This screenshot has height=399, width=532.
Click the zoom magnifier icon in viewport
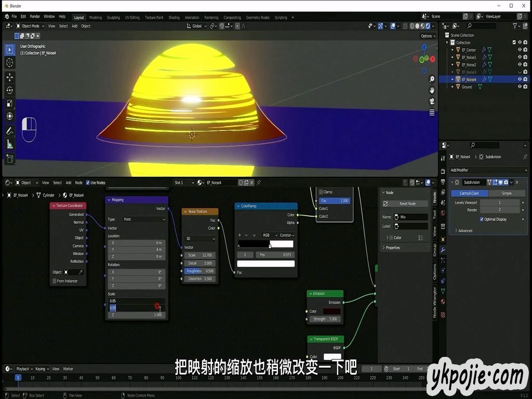pyautogui.click(x=432, y=79)
